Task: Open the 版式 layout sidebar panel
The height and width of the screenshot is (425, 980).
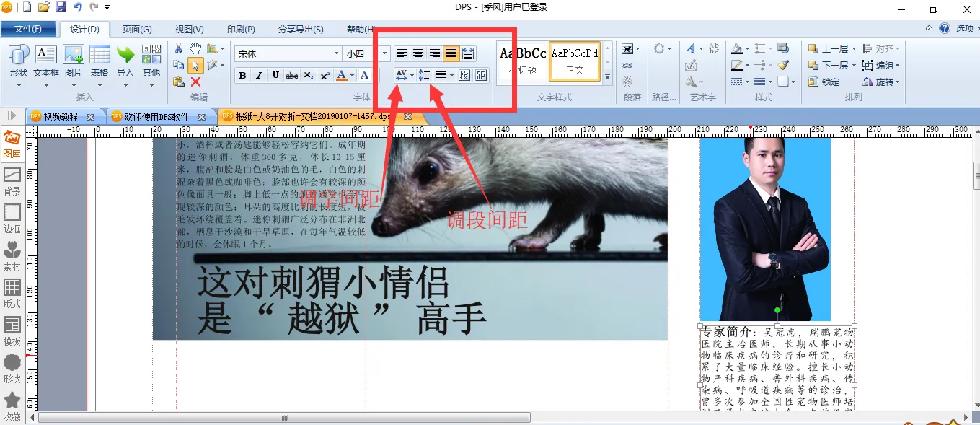Action: click(12, 293)
